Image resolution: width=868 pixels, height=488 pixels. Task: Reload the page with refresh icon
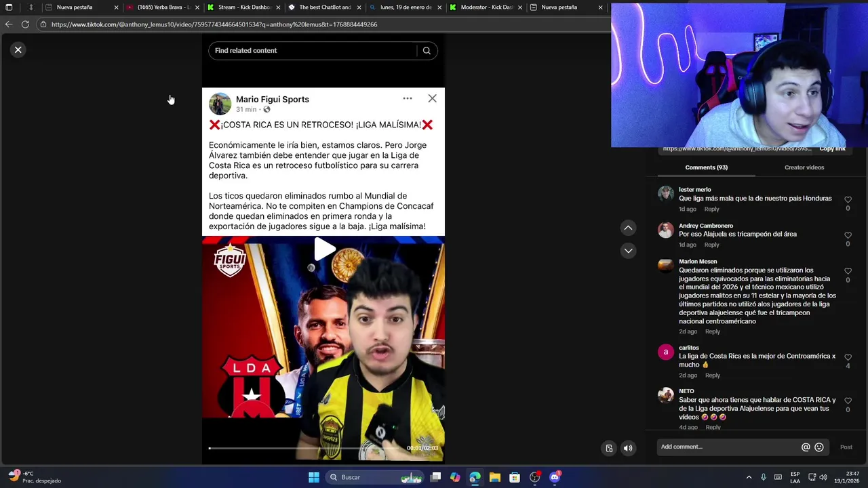[25, 24]
